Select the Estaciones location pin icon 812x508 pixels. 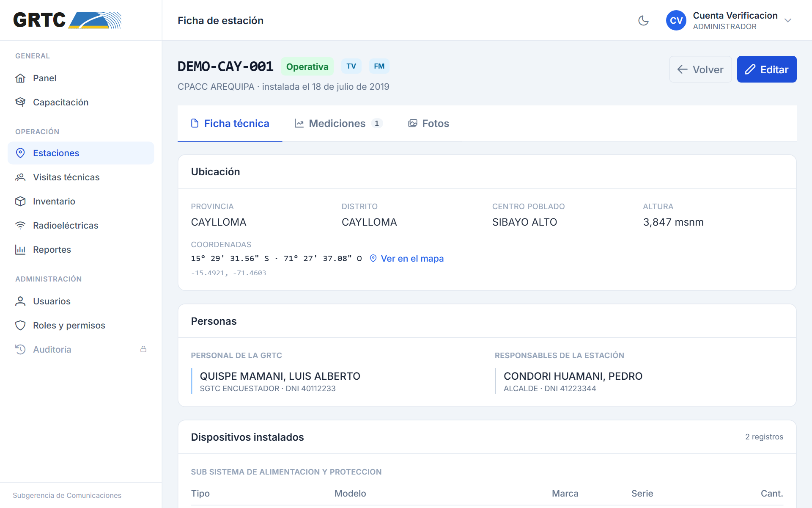pyautogui.click(x=20, y=153)
